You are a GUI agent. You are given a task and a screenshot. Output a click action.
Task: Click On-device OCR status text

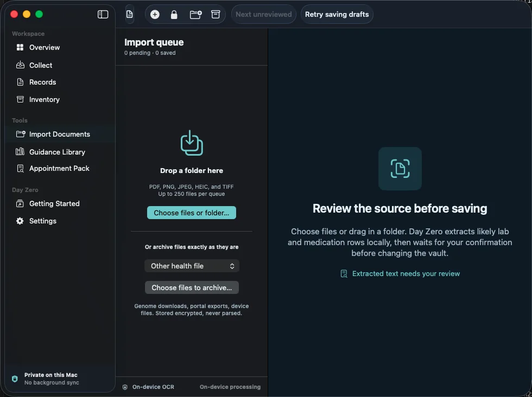[x=153, y=387]
